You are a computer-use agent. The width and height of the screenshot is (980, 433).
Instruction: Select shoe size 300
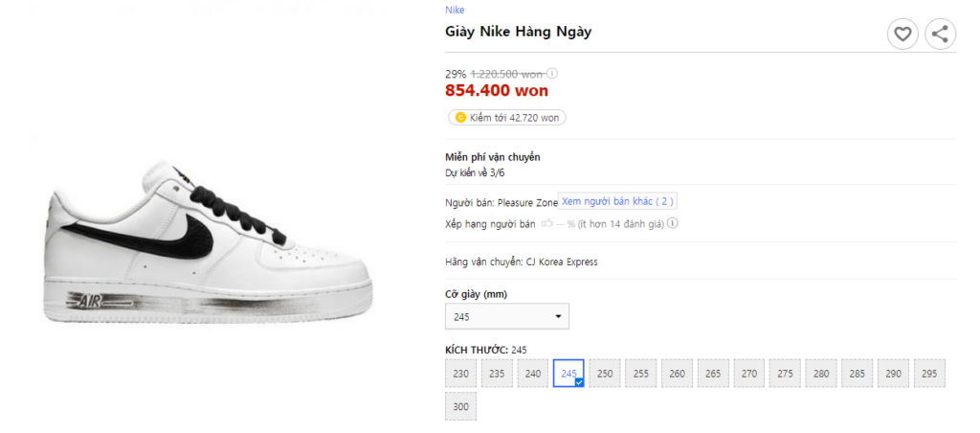(461, 406)
